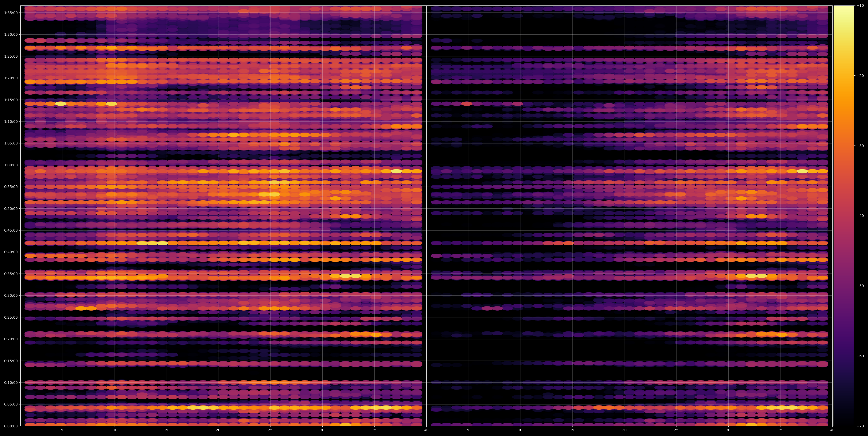This screenshot has height=436, width=868.
Task: Click x-axis tick 25 of first heatmap
Action: tap(270, 430)
